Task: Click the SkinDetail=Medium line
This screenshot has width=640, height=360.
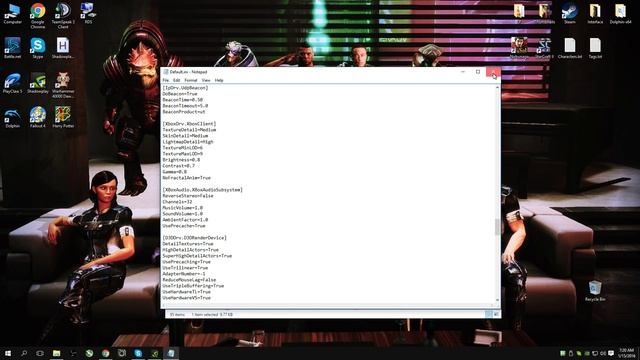Action: [185, 136]
